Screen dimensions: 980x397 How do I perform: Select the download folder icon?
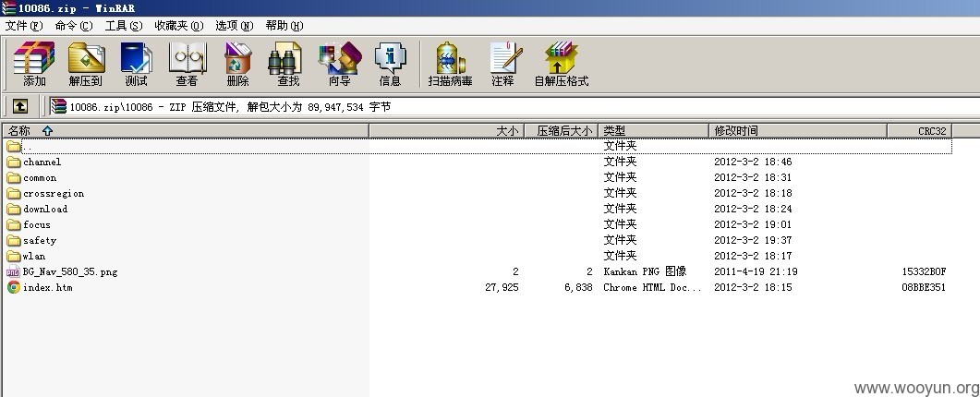click(14, 210)
